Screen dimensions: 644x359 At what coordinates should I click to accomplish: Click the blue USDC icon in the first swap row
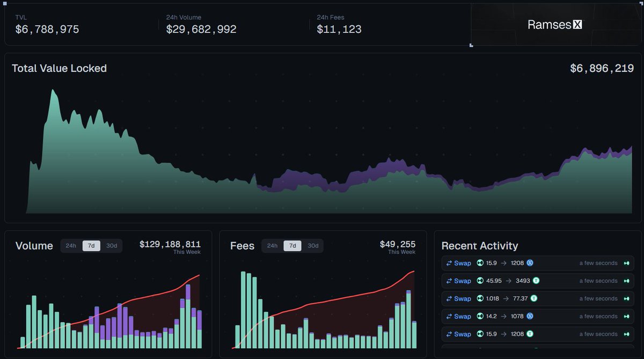pos(530,263)
